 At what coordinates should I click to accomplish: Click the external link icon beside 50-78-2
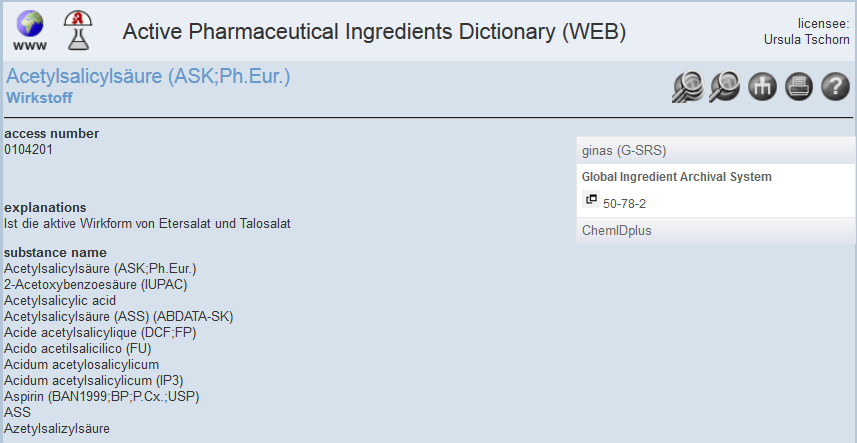point(591,199)
